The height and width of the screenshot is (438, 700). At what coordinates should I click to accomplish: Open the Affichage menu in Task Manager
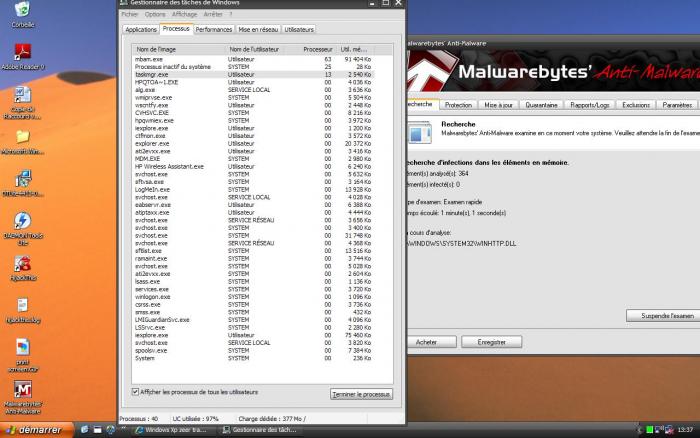coord(184,14)
